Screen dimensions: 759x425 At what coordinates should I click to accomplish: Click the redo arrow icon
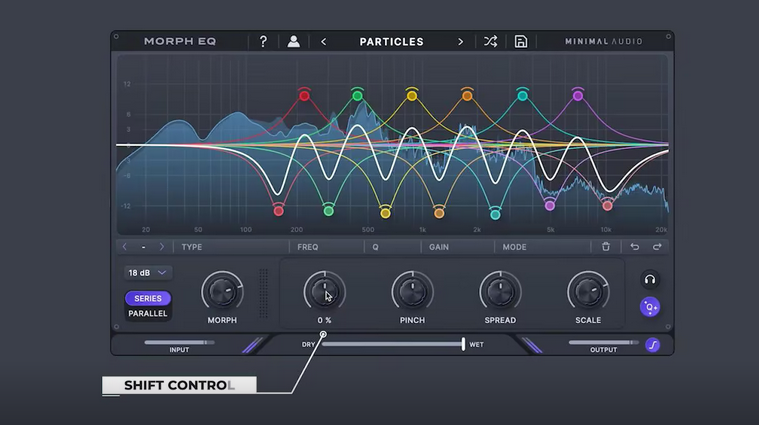(x=657, y=247)
